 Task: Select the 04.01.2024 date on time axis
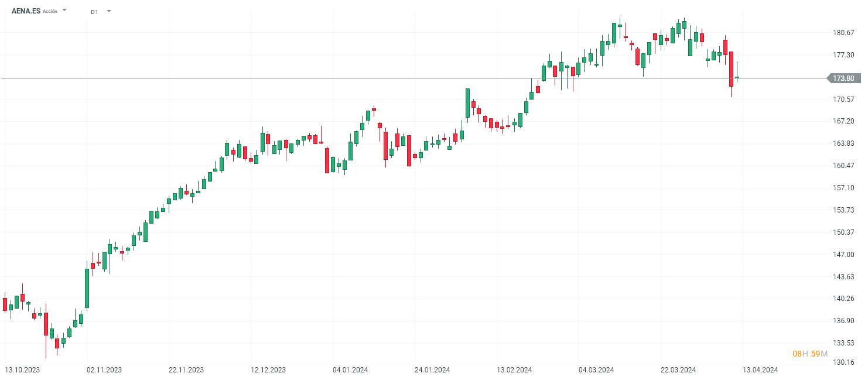(x=350, y=370)
